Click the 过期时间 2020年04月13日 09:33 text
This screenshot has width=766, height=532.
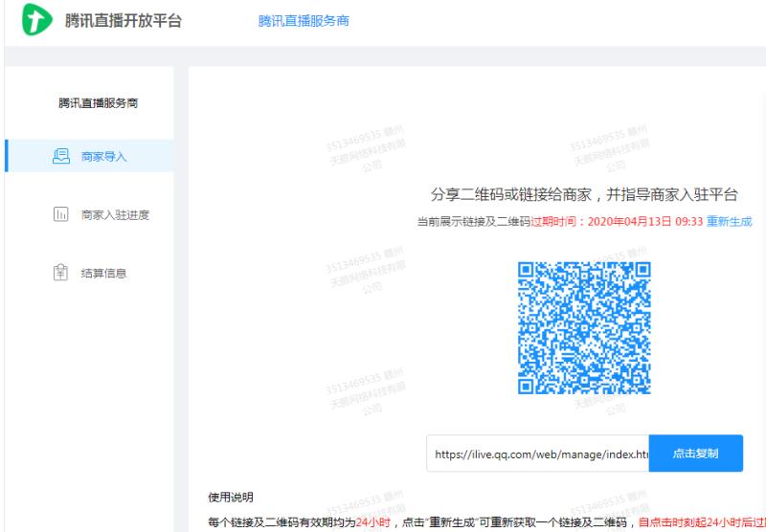point(617,222)
